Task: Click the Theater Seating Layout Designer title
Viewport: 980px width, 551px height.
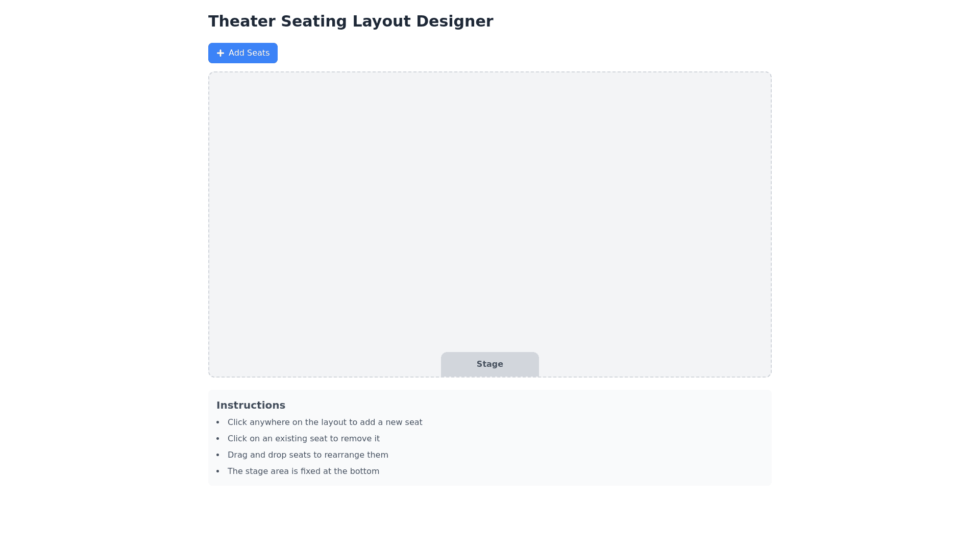Action: pos(350,21)
